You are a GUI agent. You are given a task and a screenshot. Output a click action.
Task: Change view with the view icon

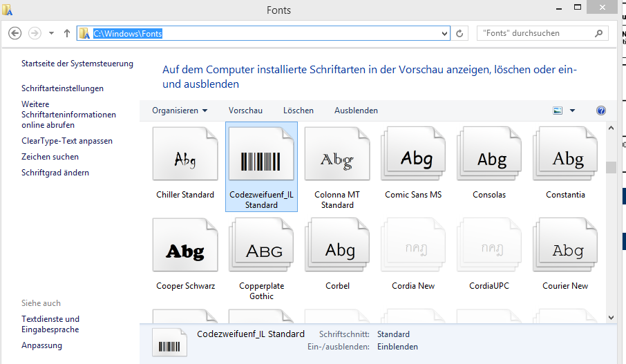point(558,111)
